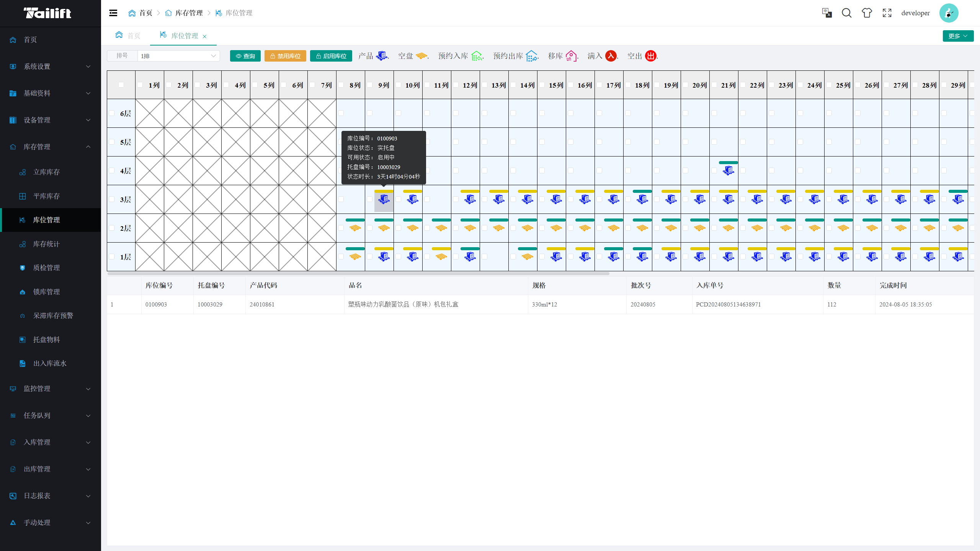Click the empty pallet icon in 8列 2层

[355, 228]
